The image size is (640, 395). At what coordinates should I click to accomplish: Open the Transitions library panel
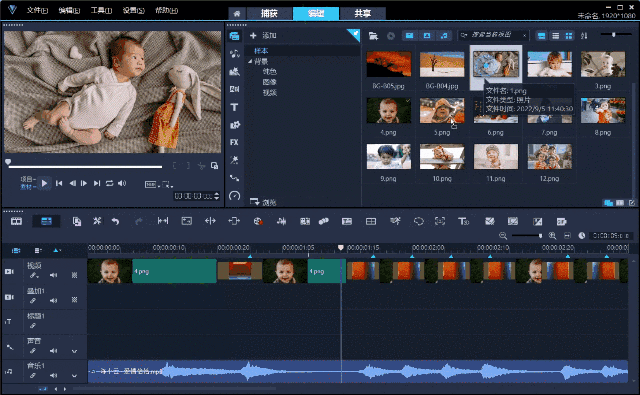coord(234,89)
